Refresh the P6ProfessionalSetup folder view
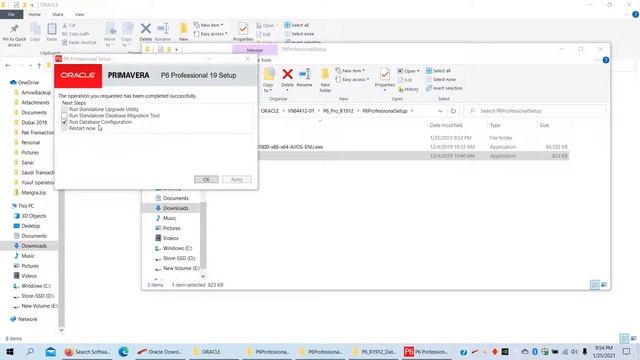The height and width of the screenshot is (360, 640). pos(453,111)
